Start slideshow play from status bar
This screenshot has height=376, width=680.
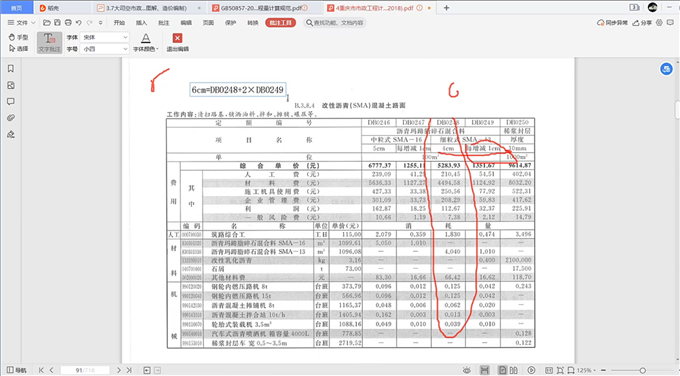point(531,370)
